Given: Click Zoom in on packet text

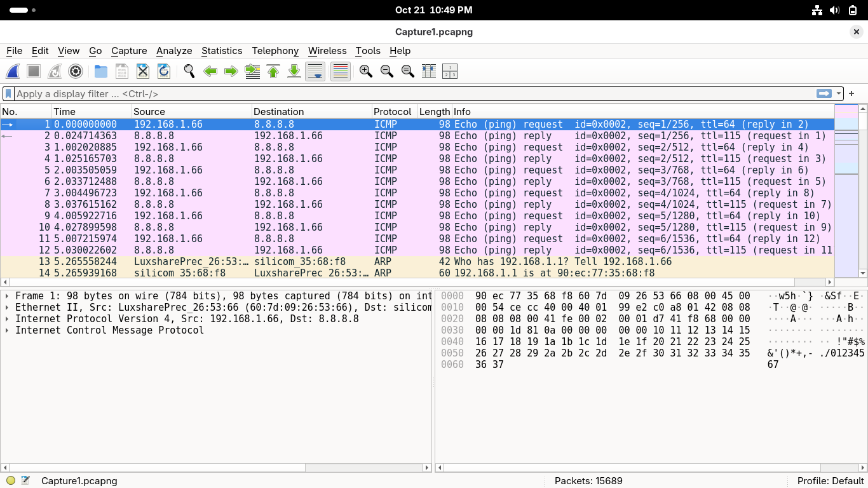Looking at the screenshot, I should click(366, 71).
